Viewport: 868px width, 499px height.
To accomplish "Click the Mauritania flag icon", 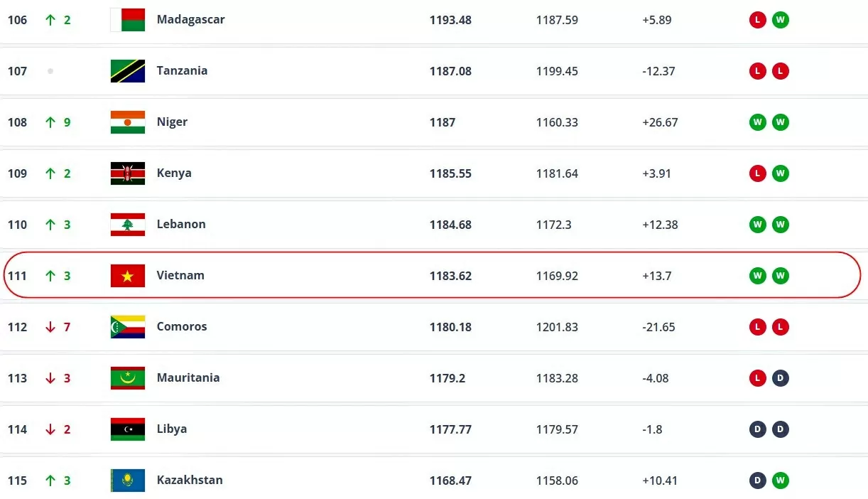I will (x=128, y=378).
